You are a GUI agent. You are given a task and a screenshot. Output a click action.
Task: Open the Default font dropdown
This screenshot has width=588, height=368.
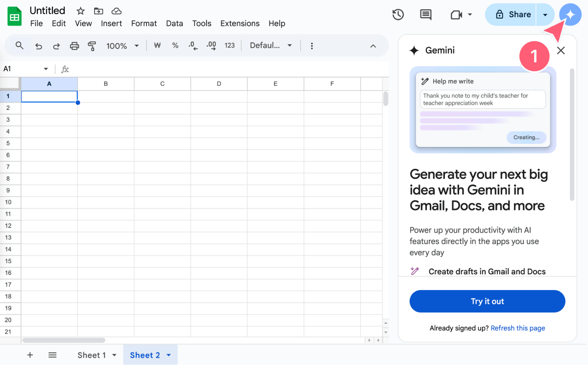pos(271,45)
